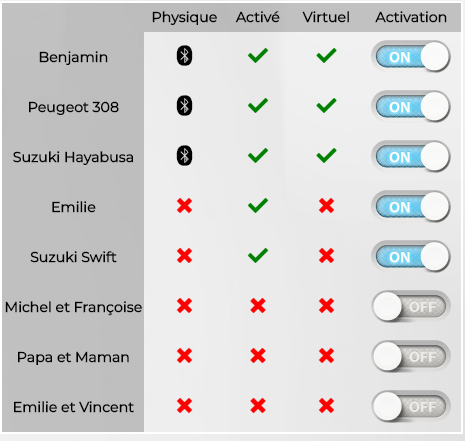This screenshot has height=441, width=465.
Task: Click the Physique column header
Action: [184, 18]
